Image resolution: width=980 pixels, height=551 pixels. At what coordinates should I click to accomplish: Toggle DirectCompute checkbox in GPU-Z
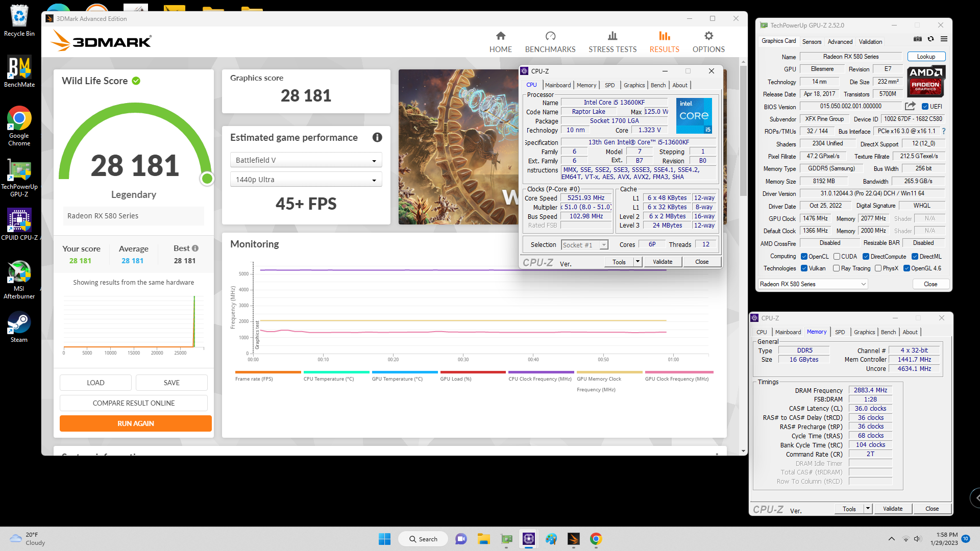(866, 257)
